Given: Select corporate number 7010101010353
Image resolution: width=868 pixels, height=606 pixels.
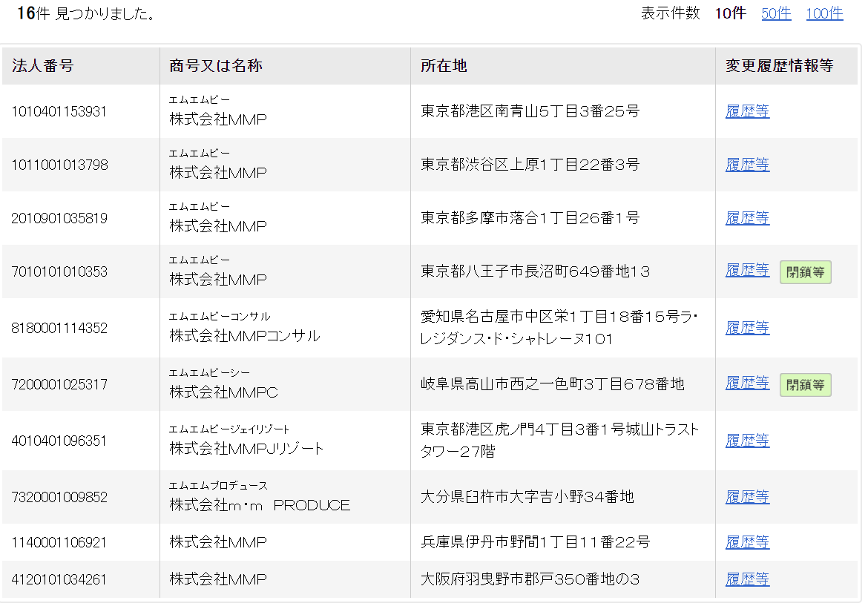Looking at the screenshot, I should [x=59, y=271].
